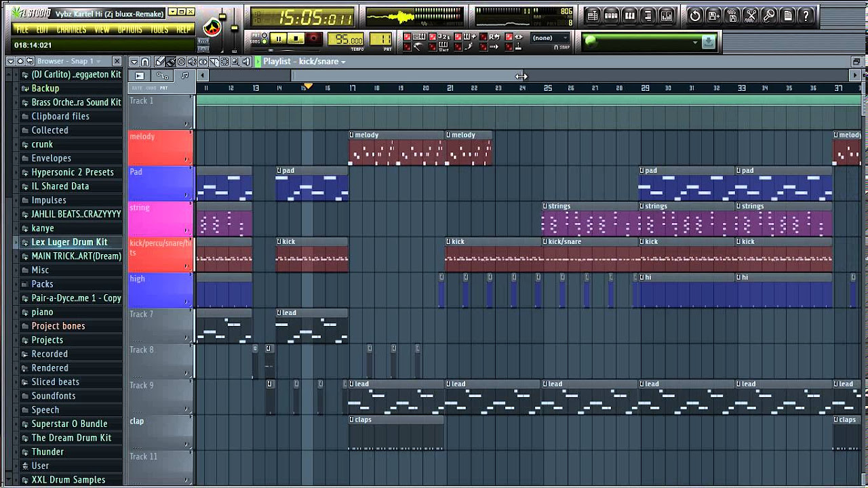Switch to Song mode radio light
This screenshot has width=868, height=488.
pos(264,41)
